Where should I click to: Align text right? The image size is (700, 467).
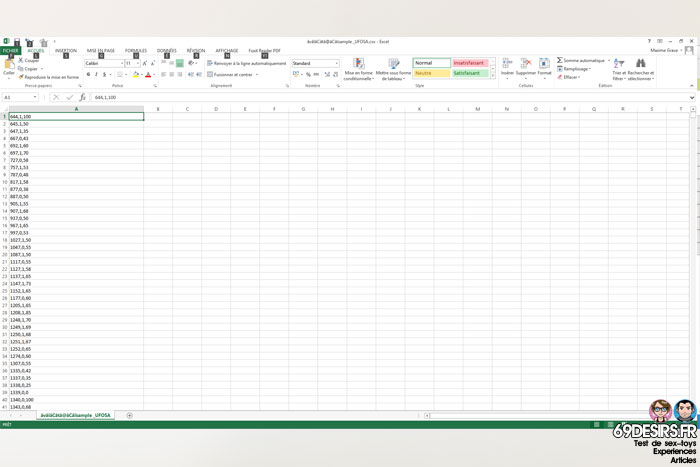179,75
